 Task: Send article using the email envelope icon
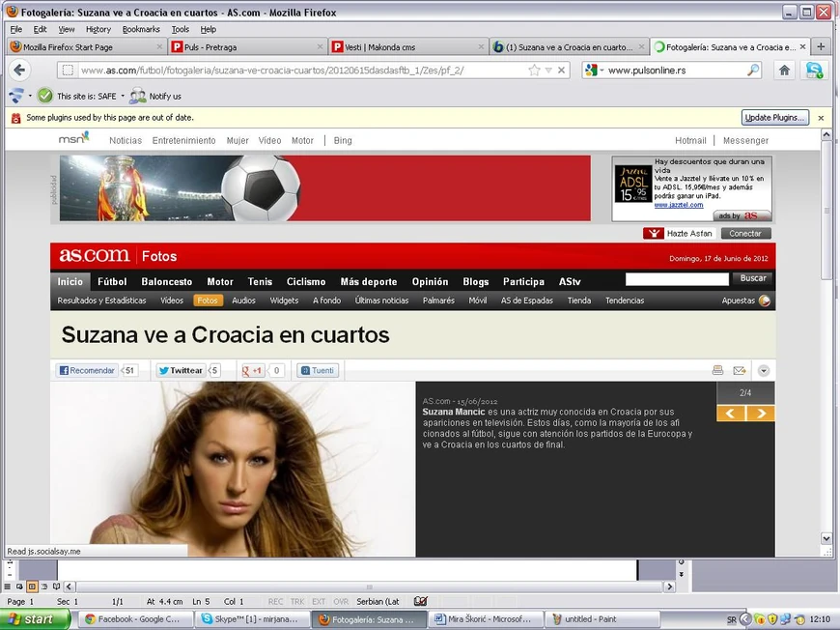coord(740,370)
